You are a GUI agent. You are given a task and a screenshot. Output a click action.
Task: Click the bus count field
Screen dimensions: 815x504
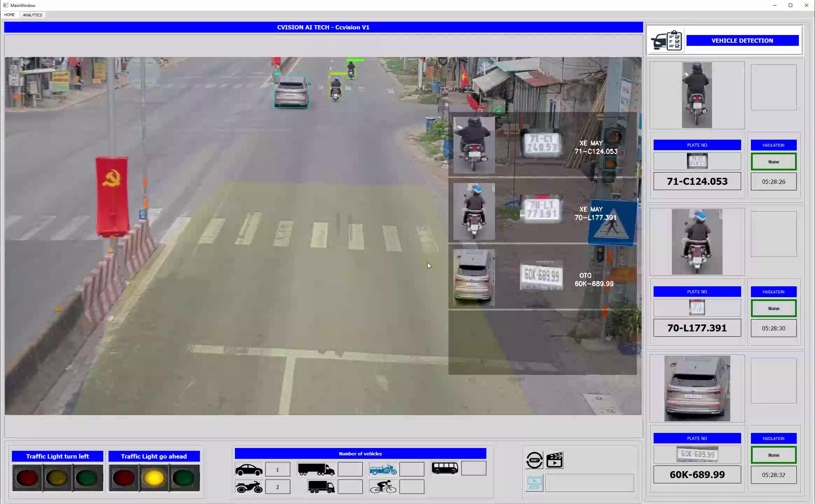click(474, 468)
